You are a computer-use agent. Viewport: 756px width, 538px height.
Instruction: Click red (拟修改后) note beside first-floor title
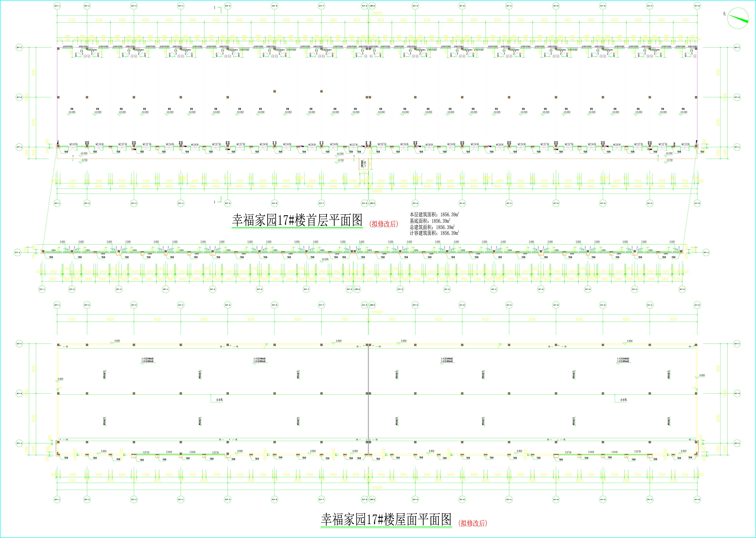(x=384, y=224)
